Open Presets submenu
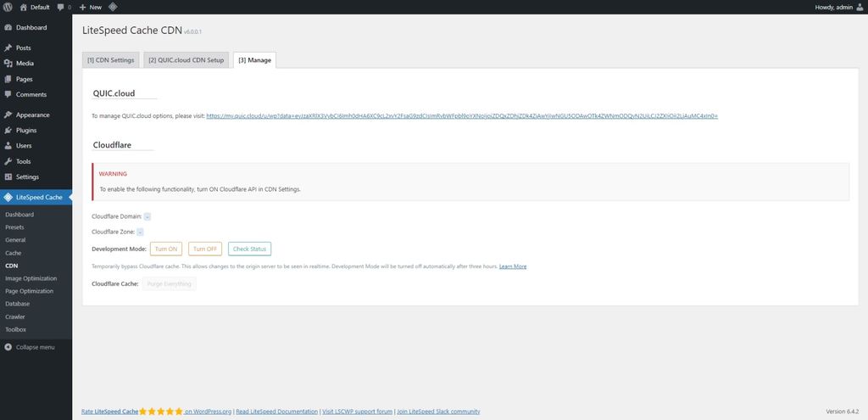 click(x=14, y=227)
